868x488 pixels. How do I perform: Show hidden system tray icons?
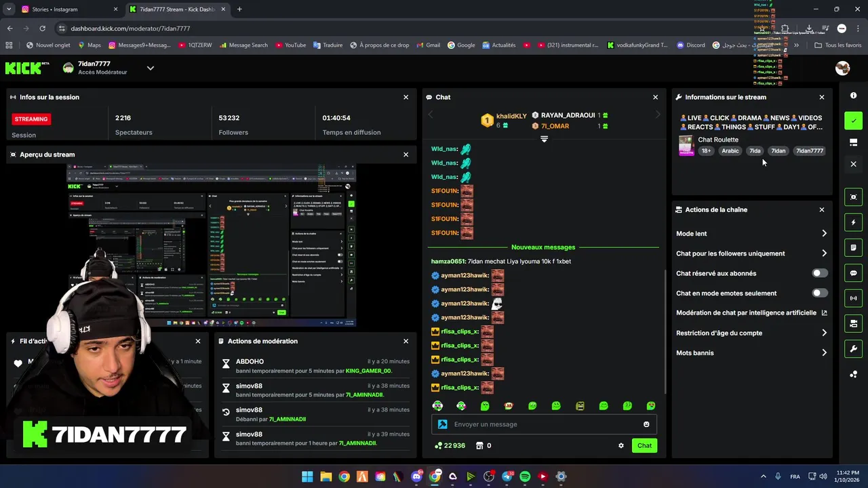[763, 476]
